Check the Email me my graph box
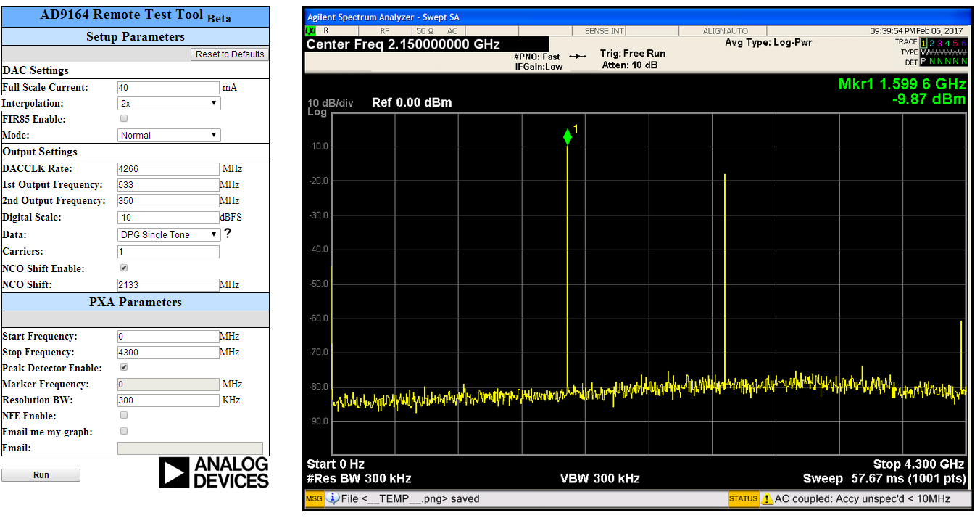Image resolution: width=980 pixels, height=518 pixels. pyautogui.click(x=123, y=431)
